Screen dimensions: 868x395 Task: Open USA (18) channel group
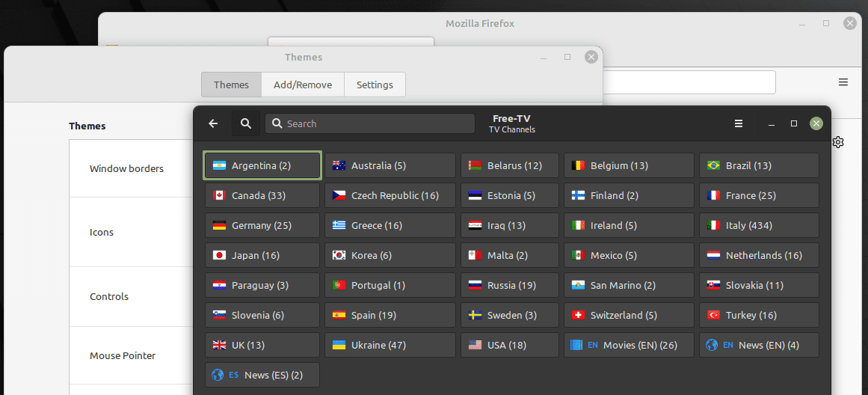[x=510, y=345]
